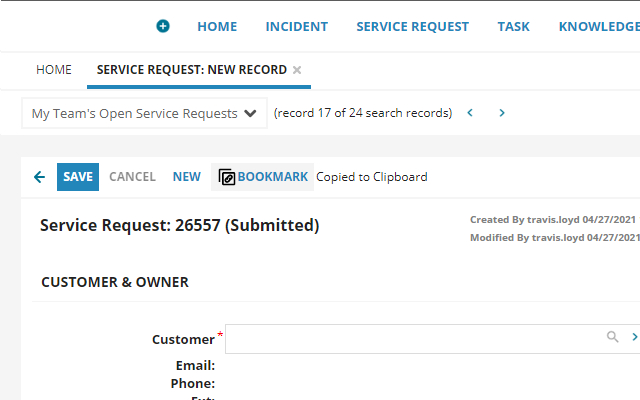
Task: Click the chevron right of Customer field
Action: pos(635,337)
